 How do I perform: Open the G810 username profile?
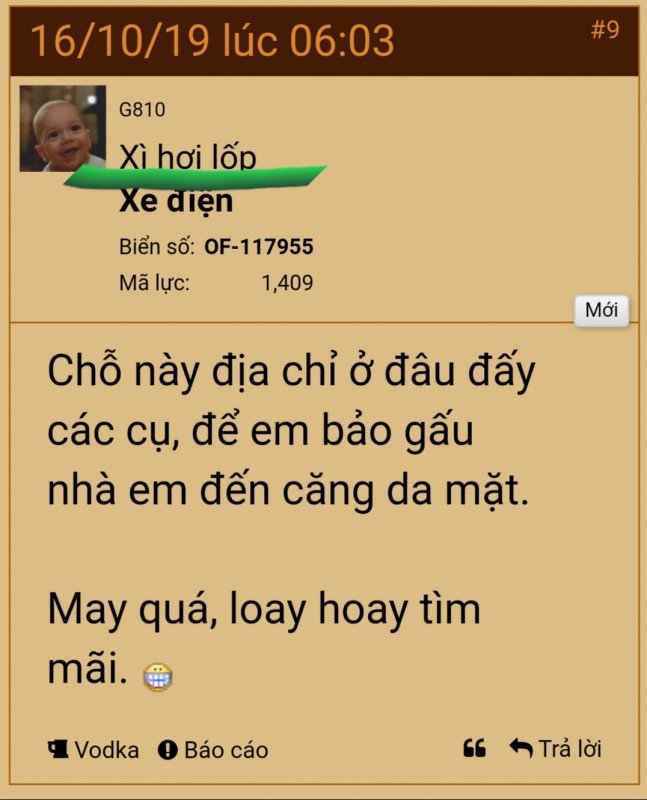click(x=142, y=110)
